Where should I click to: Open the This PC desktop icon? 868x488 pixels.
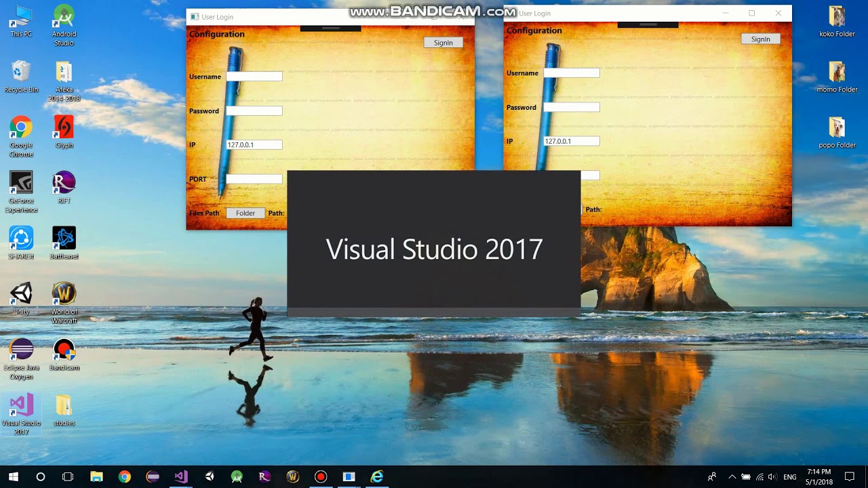point(21,21)
